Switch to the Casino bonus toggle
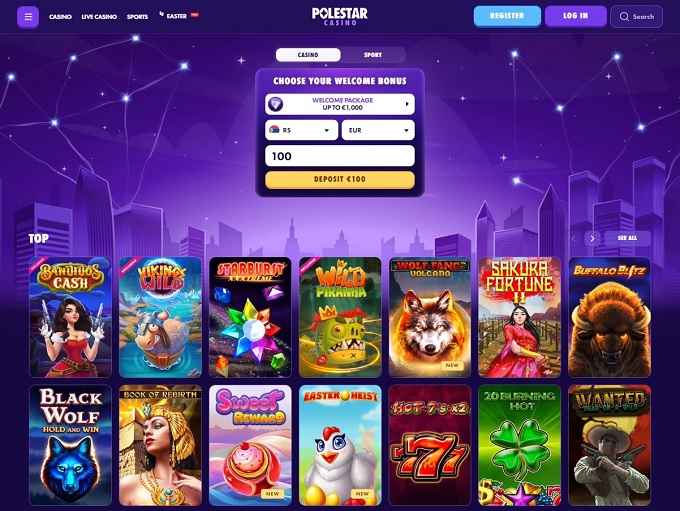The width and height of the screenshot is (680, 511). click(308, 55)
